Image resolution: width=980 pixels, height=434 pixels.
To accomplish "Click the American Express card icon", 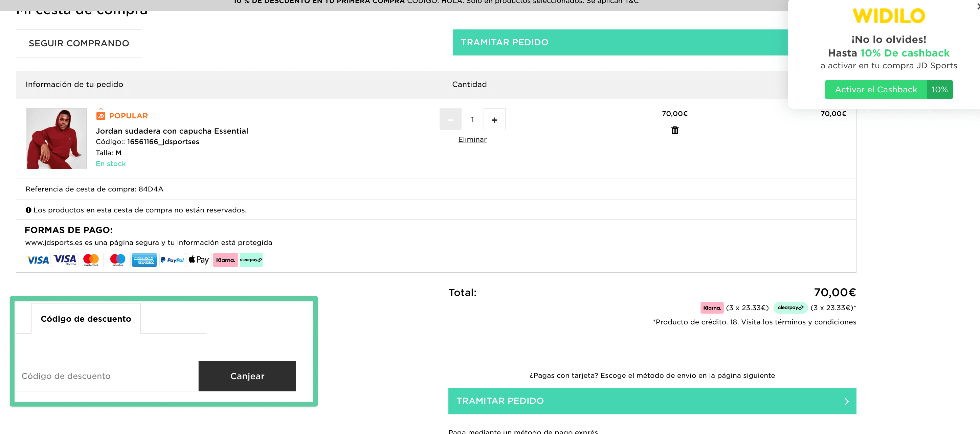I will (144, 260).
